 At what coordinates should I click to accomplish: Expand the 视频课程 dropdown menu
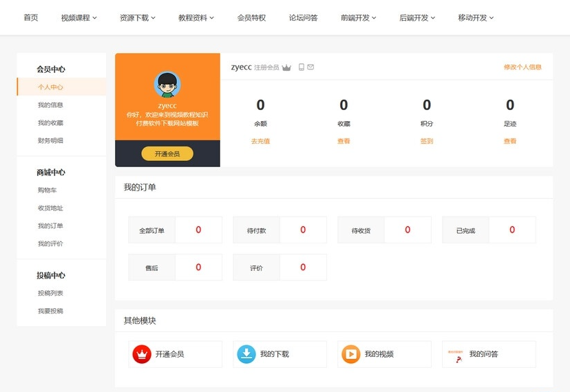pos(79,18)
